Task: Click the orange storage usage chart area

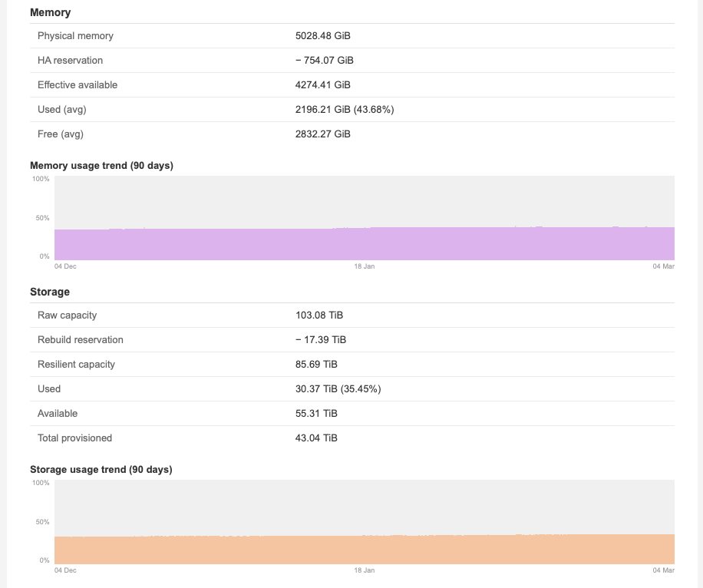Action: pyautogui.click(x=365, y=550)
